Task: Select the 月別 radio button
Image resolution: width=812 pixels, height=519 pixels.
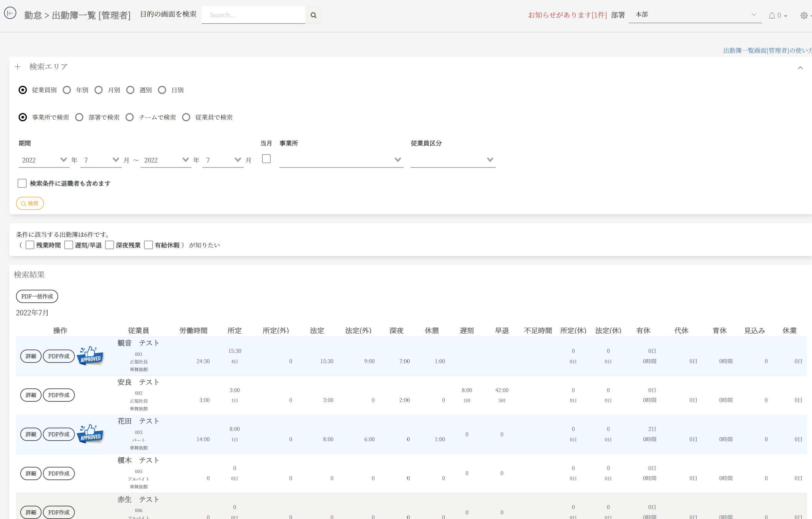Action: point(98,90)
